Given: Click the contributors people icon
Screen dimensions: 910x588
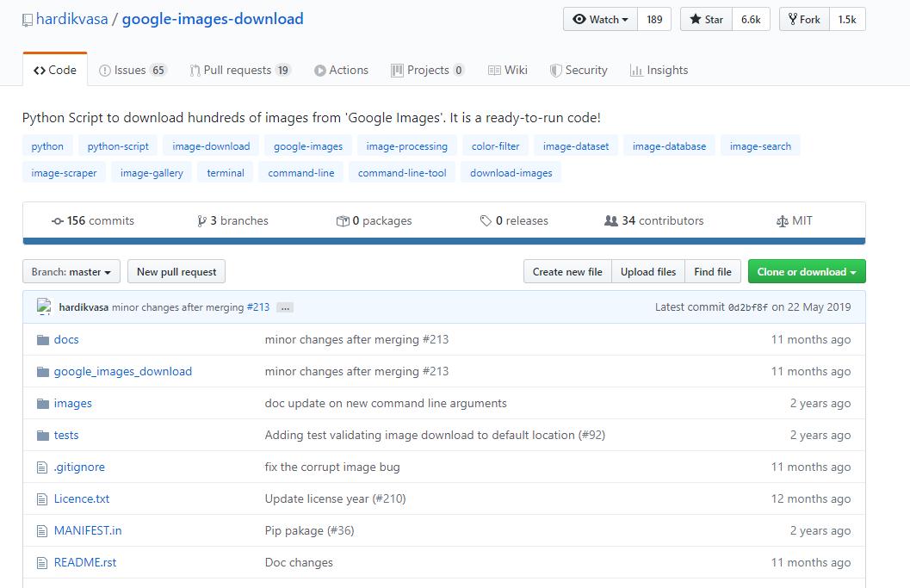Looking at the screenshot, I should (611, 221).
